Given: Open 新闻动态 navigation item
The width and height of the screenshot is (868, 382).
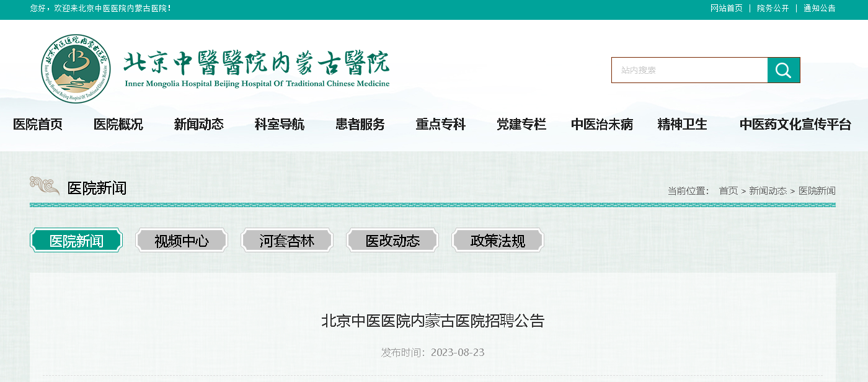Looking at the screenshot, I should tap(199, 124).
